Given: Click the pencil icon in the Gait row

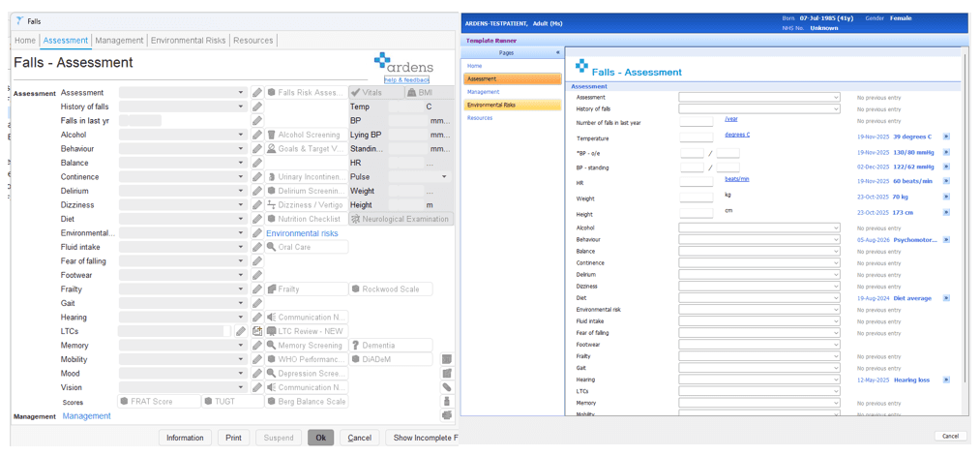Looking at the screenshot, I should (x=257, y=303).
